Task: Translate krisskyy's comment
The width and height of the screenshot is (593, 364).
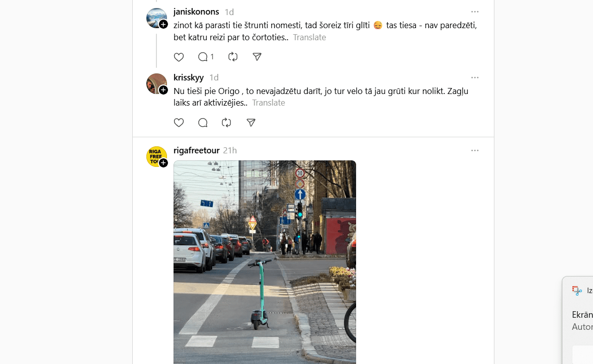Action: (269, 103)
